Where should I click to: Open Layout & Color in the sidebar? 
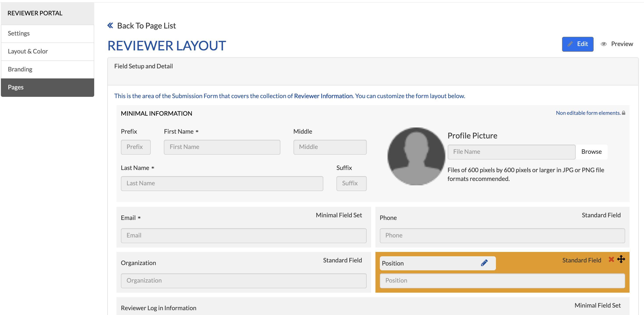coord(48,51)
